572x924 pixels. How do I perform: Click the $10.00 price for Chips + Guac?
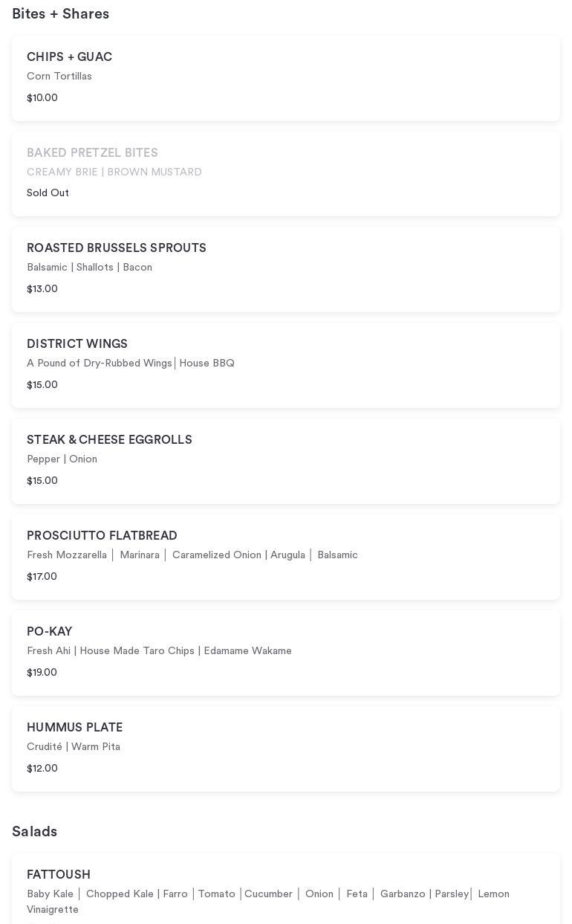coord(42,98)
